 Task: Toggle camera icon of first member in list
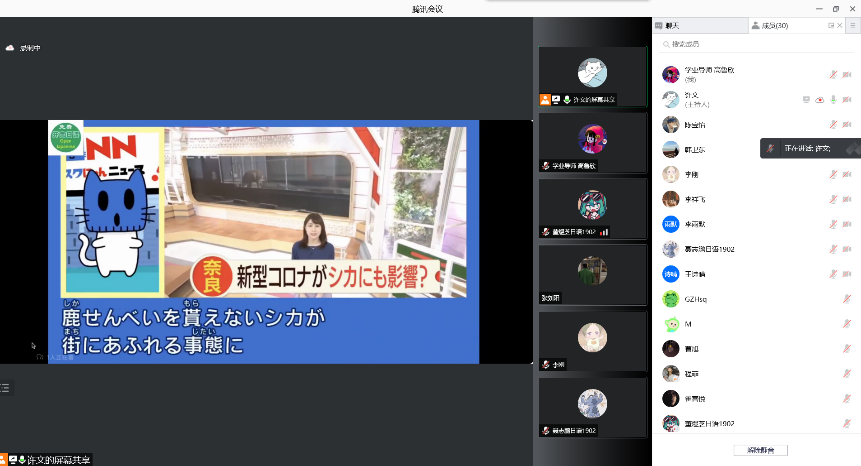tap(847, 74)
